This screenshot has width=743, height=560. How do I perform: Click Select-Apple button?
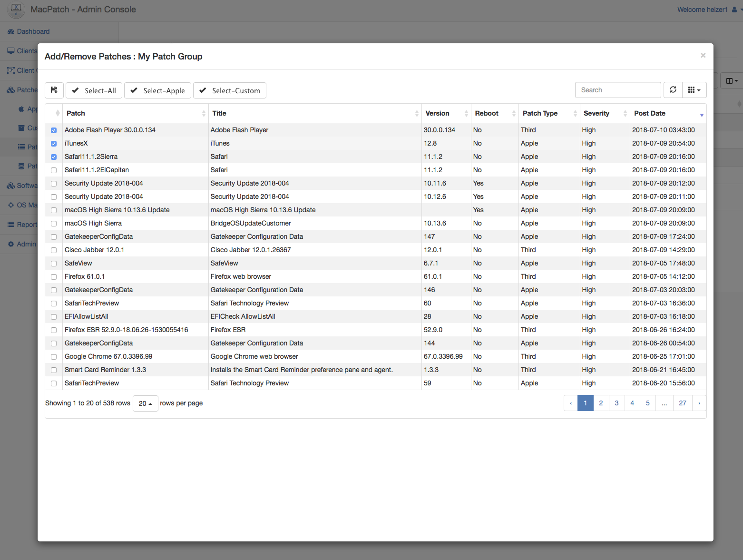(x=157, y=90)
